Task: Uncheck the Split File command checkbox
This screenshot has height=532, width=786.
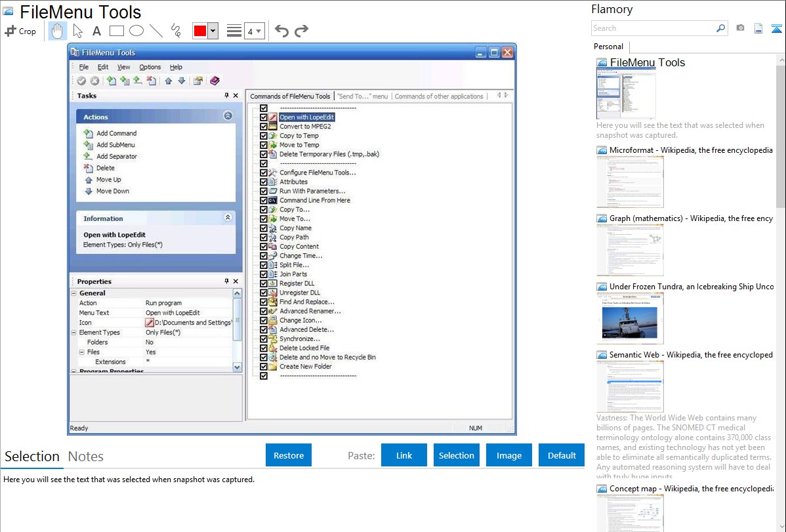Action: (264, 265)
